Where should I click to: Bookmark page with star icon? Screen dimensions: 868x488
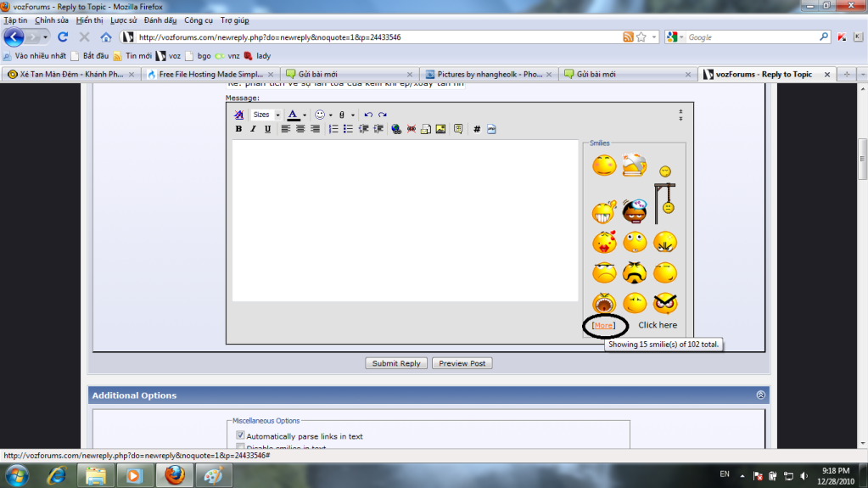641,37
